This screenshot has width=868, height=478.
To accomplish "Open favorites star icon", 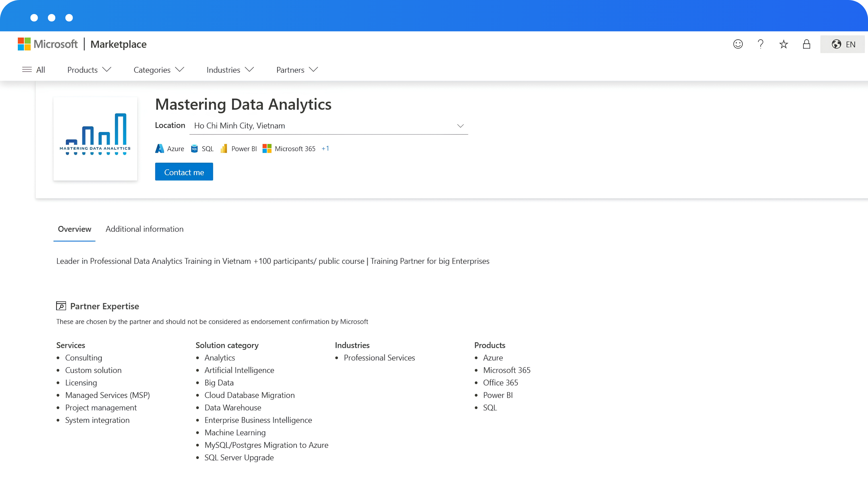I will [784, 44].
